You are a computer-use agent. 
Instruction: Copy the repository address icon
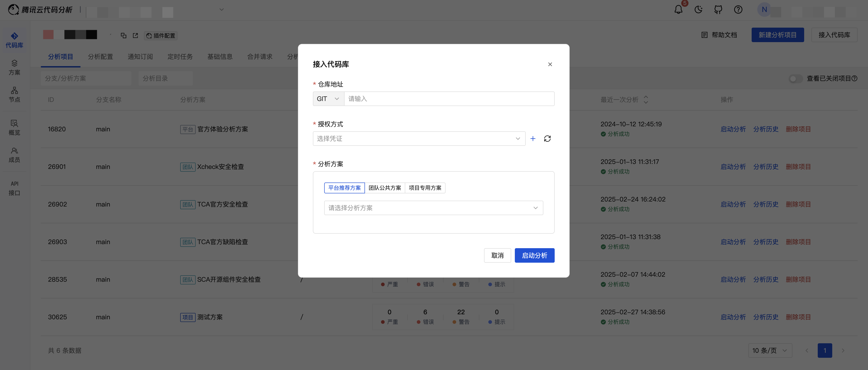pyautogui.click(x=123, y=35)
